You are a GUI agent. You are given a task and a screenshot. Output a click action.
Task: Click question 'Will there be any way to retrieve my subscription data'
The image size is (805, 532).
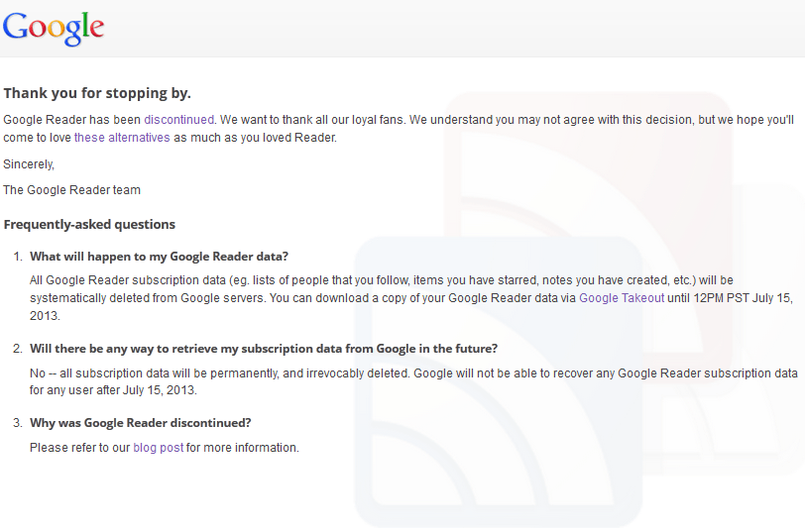pyautogui.click(x=264, y=349)
